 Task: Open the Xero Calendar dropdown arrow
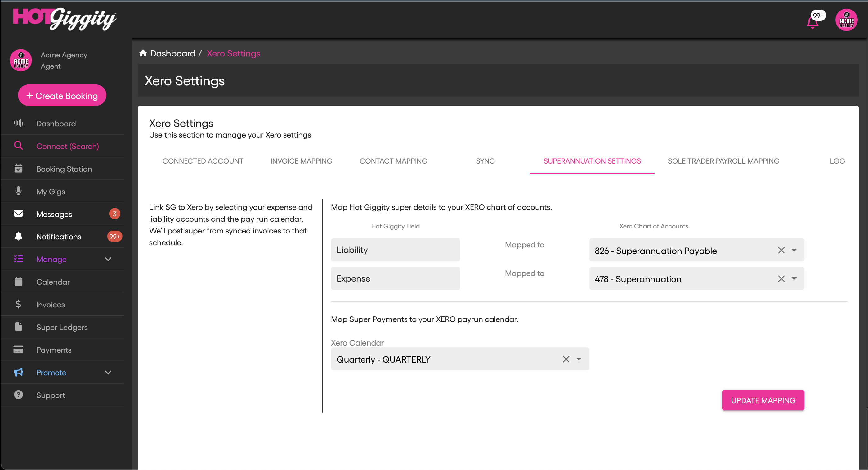click(x=579, y=359)
